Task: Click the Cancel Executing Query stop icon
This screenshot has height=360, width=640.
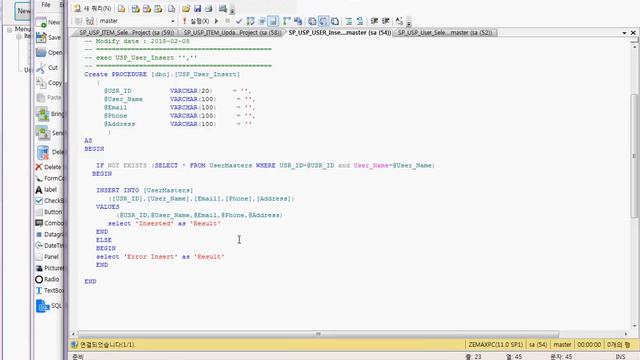Action: (x=228, y=21)
